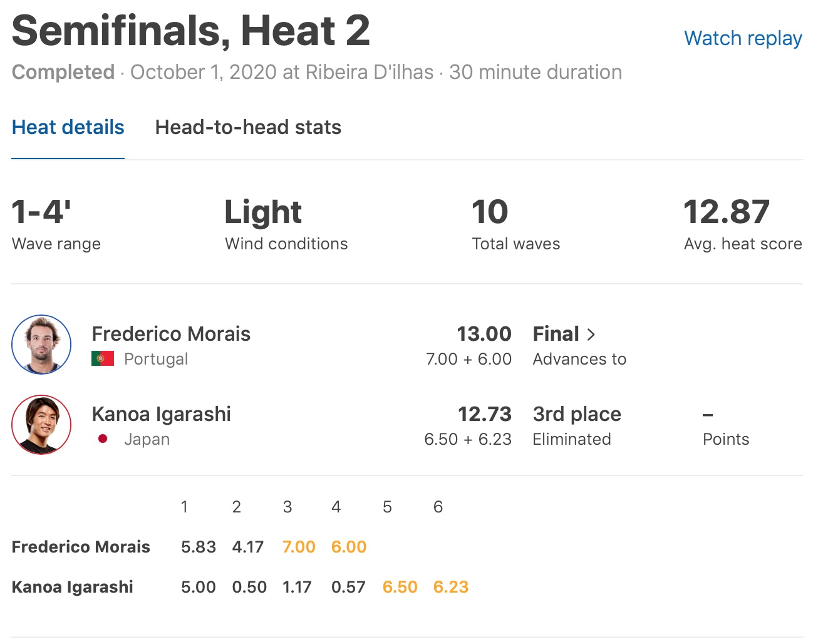Image resolution: width=818 pixels, height=644 pixels.
Task: Click Kanoa Igarashi's 12.73 heat total
Action: [484, 414]
